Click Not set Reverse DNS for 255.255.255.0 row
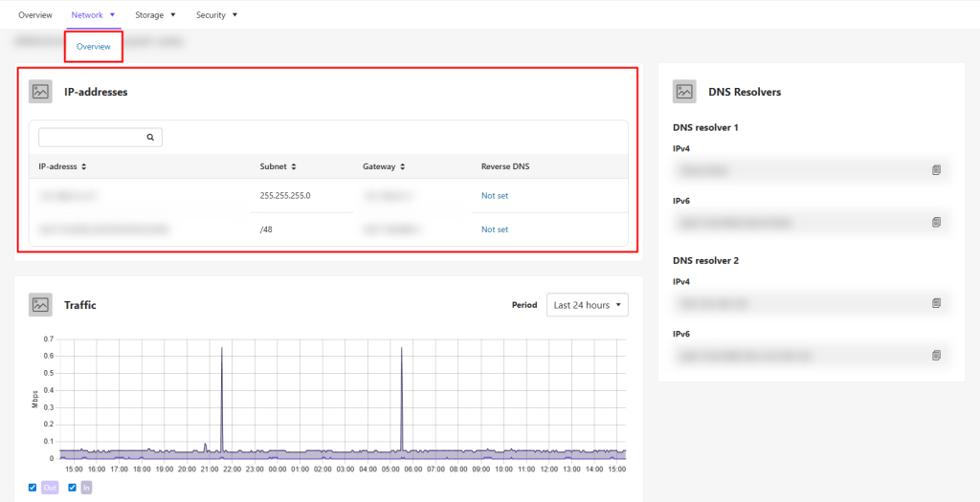Screen dimensions: 980x502 coord(495,195)
